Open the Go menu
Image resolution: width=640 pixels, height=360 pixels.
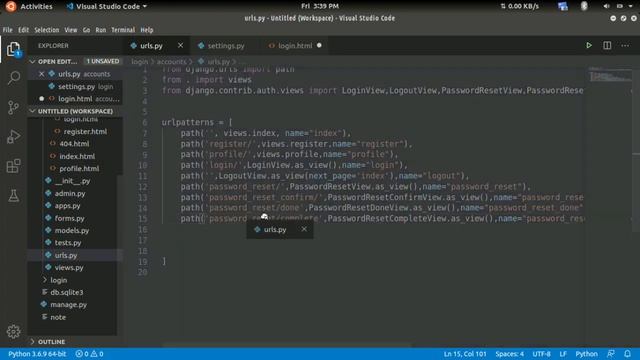(86, 30)
